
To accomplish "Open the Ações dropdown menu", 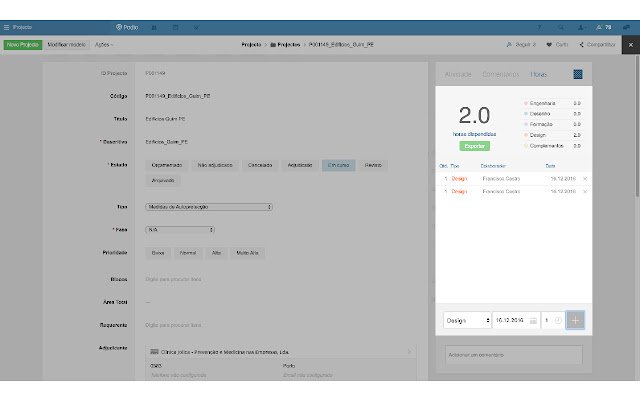I will coord(104,44).
